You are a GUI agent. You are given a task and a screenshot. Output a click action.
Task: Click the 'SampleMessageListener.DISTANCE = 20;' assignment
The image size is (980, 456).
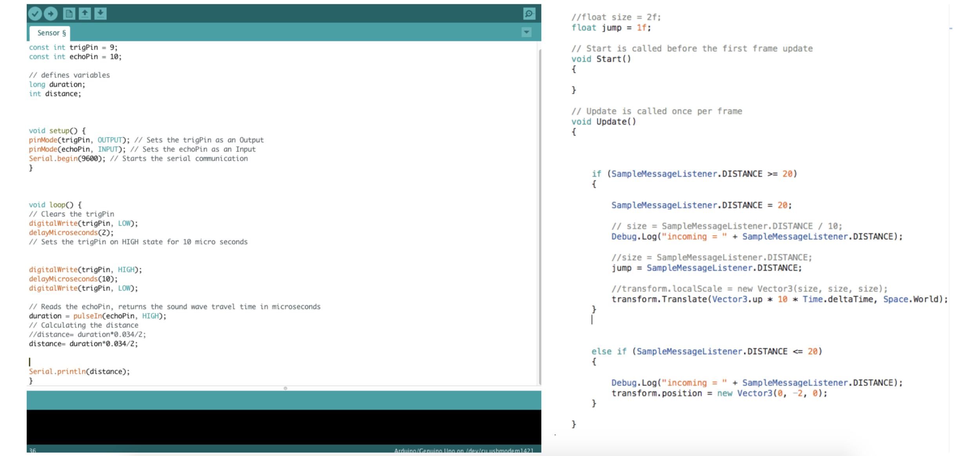pos(702,205)
